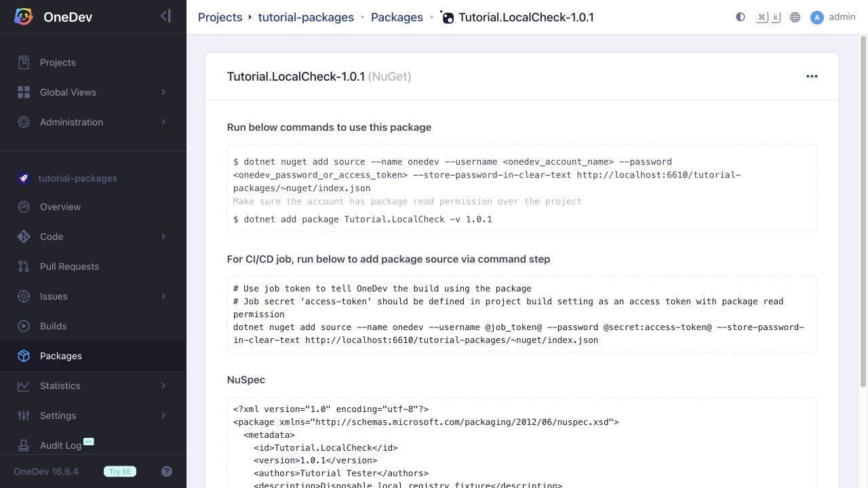This screenshot has width=868, height=488.
Task: Expand Code submenu chevron
Action: pyautogui.click(x=163, y=237)
